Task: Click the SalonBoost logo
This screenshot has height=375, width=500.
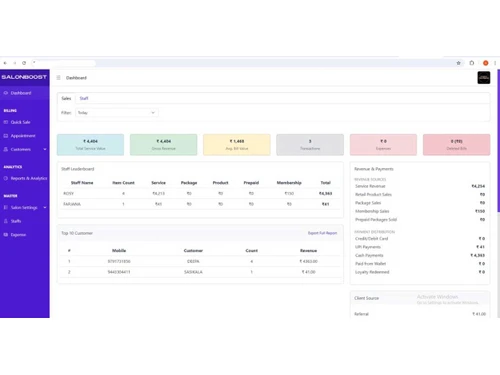Action: pos(24,77)
